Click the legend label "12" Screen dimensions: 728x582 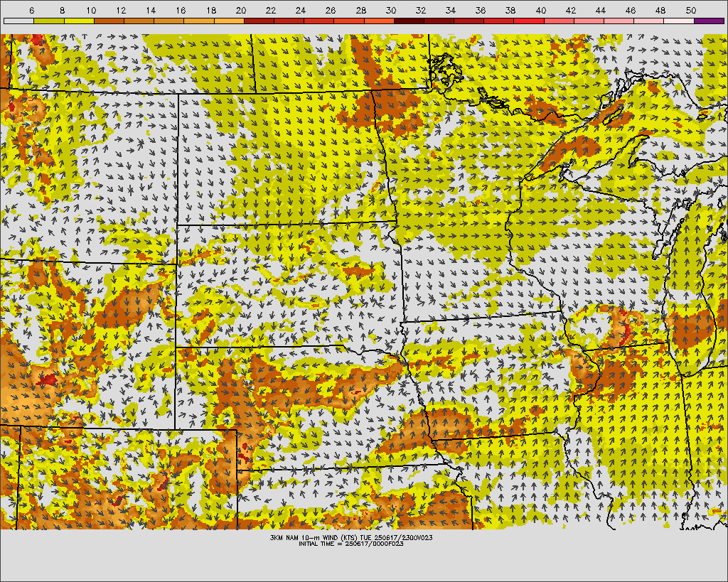(121, 10)
